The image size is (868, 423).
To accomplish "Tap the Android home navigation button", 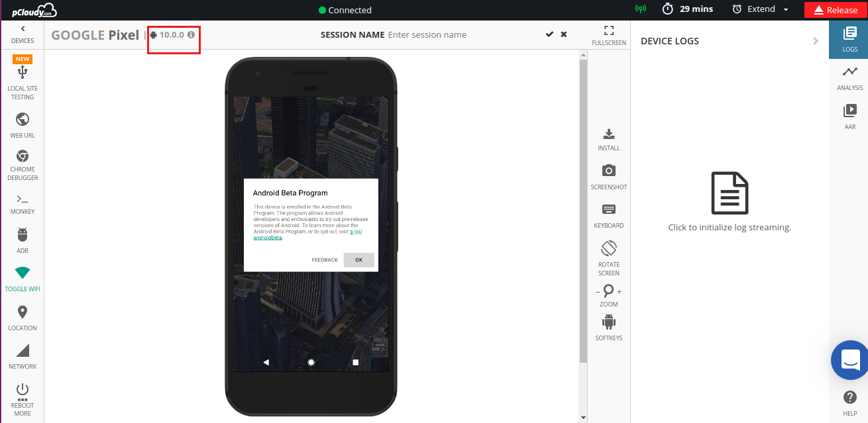I will coord(311,362).
